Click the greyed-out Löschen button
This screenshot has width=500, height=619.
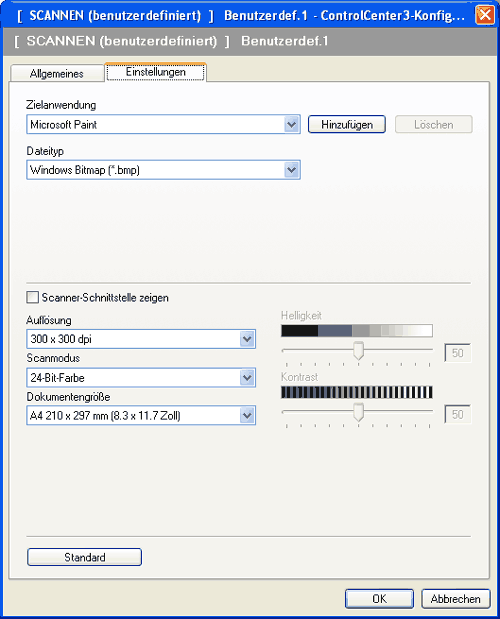pos(434,125)
